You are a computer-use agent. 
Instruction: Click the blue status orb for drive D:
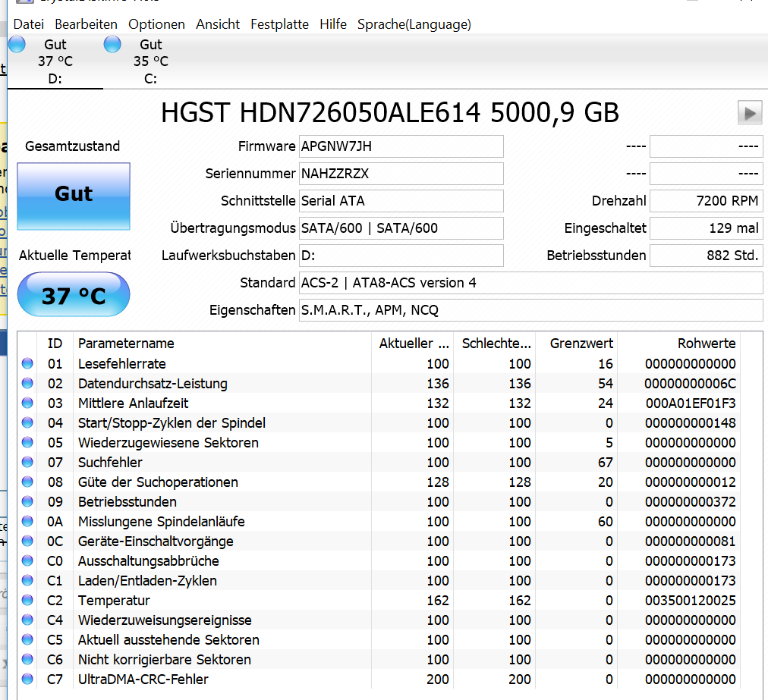tap(17, 44)
